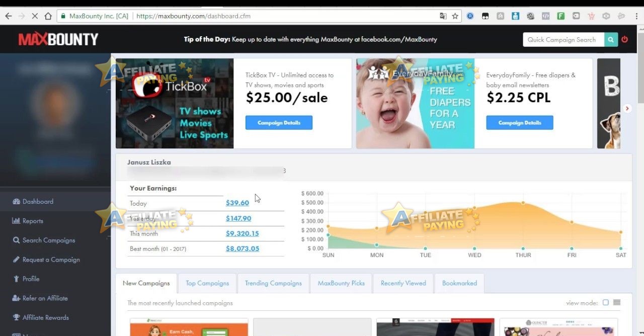The width and height of the screenshot is (644, 336).
Task: Open the black Tampermonkey-style extension icon
Action: tap(485, 16)
